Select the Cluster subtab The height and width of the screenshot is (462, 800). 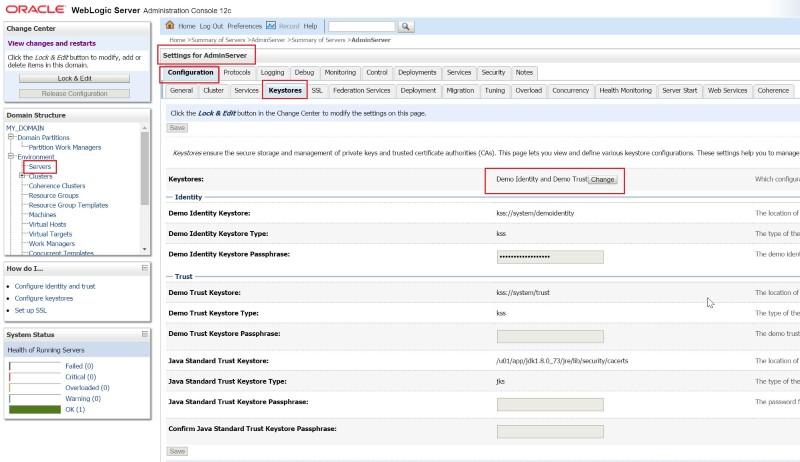pos(213,91)
